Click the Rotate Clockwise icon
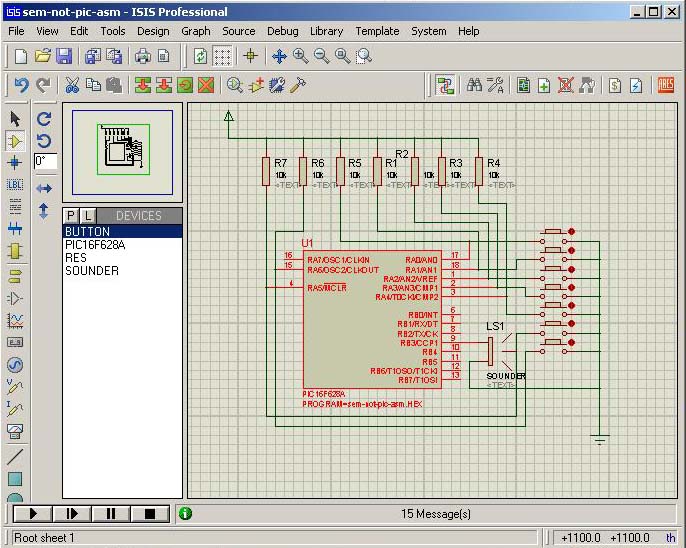Image resolution: width=686 pixels, height=548 pixels. tap(44, 119)
